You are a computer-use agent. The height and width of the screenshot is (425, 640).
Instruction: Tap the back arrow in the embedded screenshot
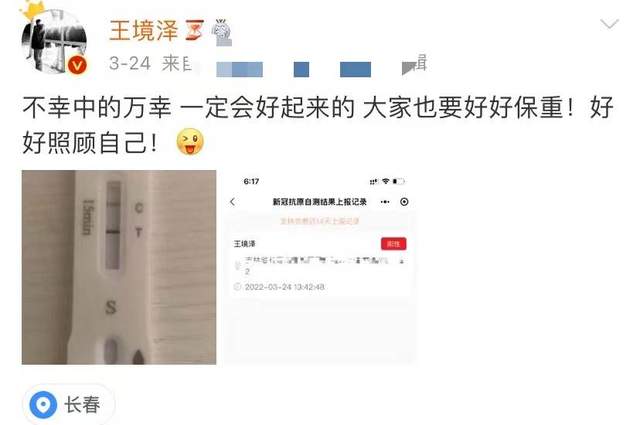(x=233, y=202)
